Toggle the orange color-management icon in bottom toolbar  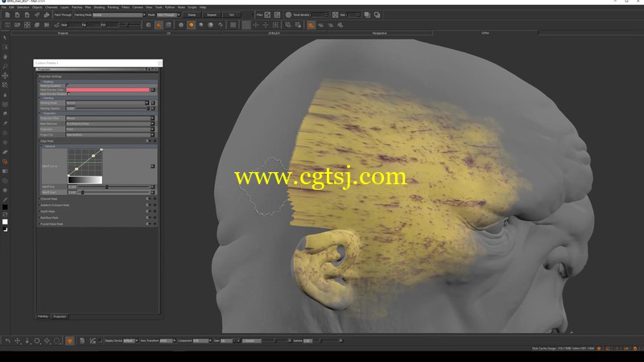click(69, 340)
